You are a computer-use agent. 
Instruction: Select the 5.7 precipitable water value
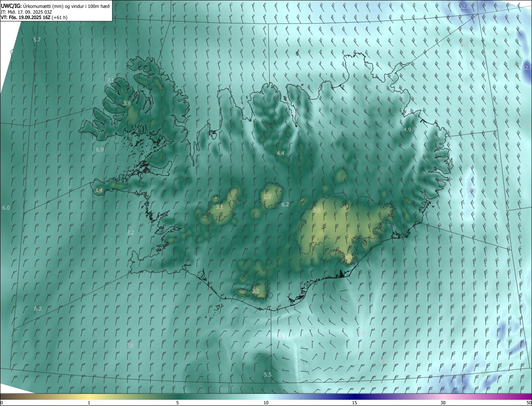click(x=37, y=39)
